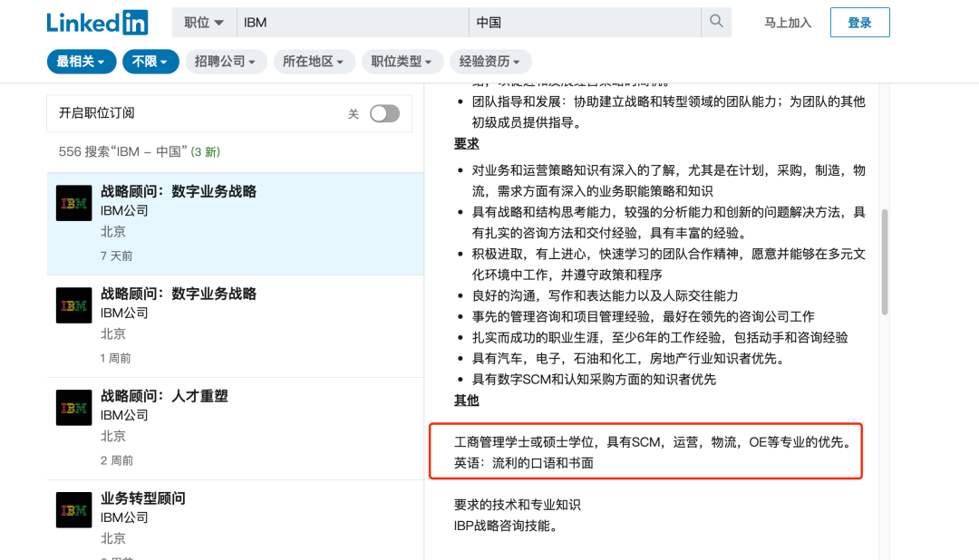Click the 英语：流利的口语和书面 line
Image resolution: width=979 pixels, height=560 pixels.
point(523,463)
